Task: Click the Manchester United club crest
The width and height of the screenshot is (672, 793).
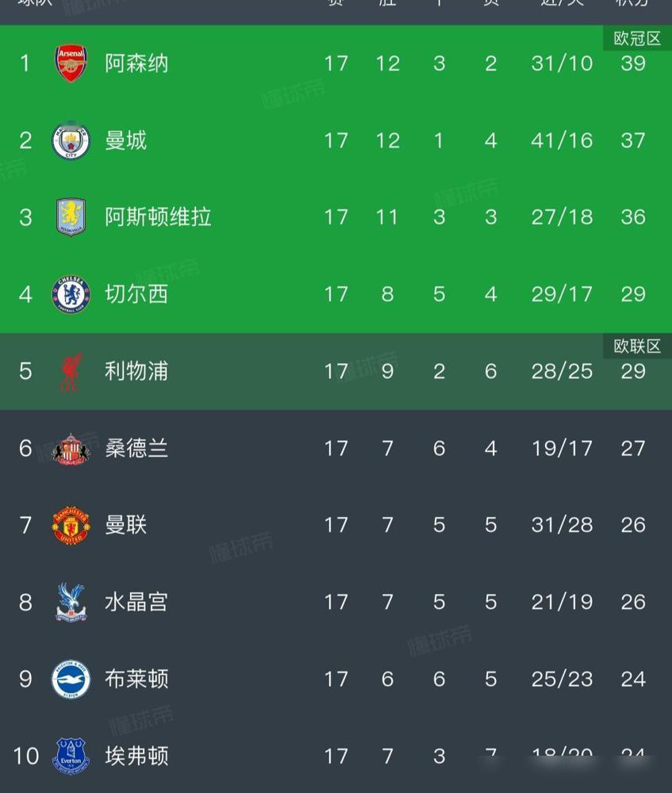Action: point(70,524)
